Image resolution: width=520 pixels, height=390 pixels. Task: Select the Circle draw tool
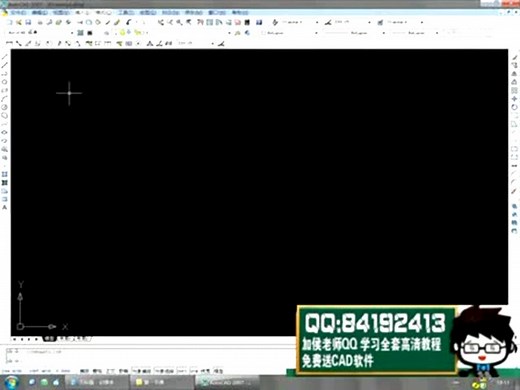tap(5, 107)
